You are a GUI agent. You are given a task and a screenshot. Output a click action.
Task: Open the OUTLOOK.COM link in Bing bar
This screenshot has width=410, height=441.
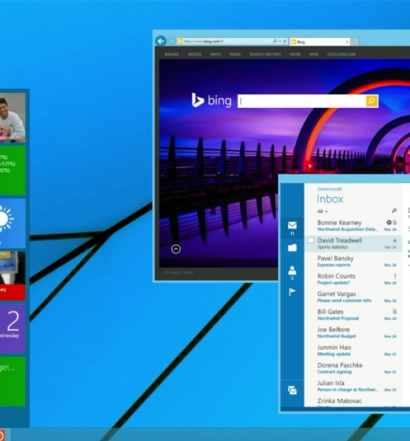click(x=341, y=54)
